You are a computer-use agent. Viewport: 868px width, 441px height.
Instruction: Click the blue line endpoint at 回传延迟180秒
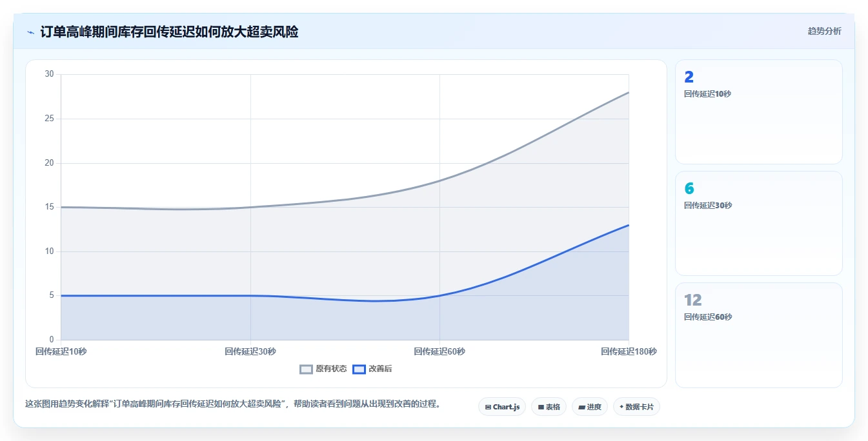pyautogui.click(x=629, y=225)
